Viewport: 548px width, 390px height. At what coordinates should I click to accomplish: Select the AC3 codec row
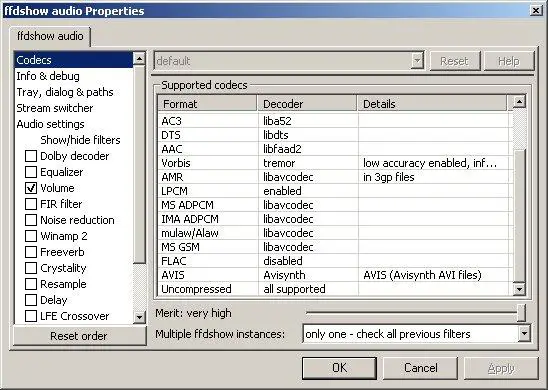pos(335,121)
